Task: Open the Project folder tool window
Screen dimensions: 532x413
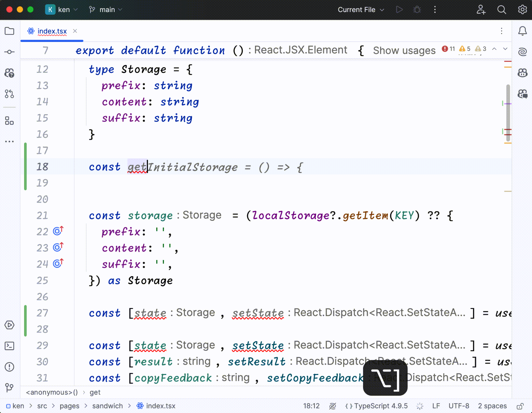Action: coord(9,31)
